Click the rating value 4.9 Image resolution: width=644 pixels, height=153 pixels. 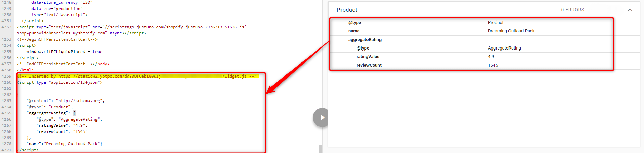coord(491,57)
